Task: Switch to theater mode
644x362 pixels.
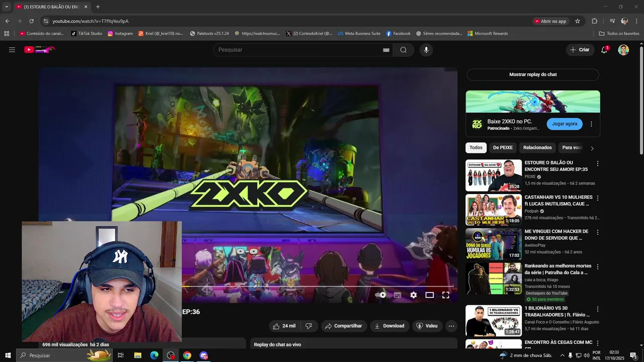Action: click(430, 295)
